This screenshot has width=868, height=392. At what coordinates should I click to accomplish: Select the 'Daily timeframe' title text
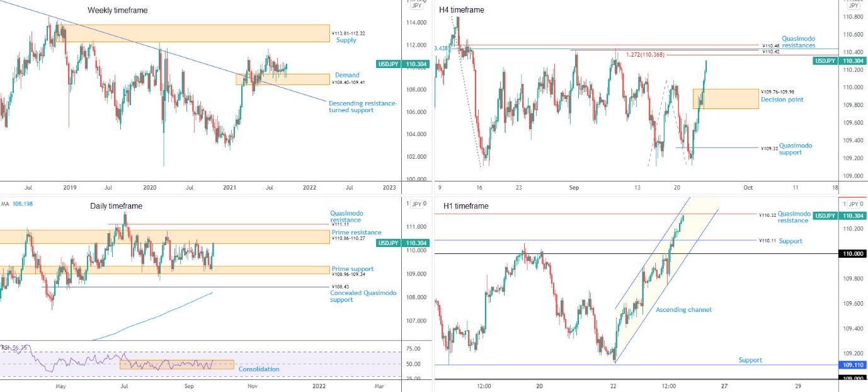click(x=115, y=206)
